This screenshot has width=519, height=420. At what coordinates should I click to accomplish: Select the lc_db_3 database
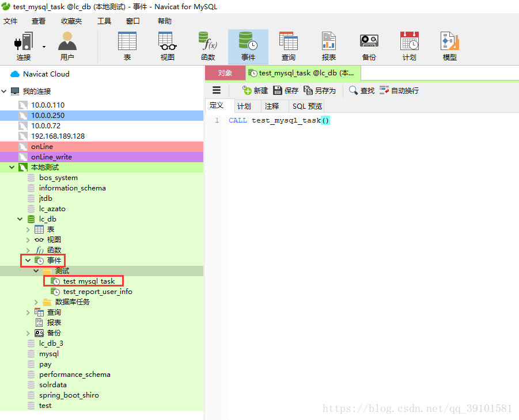point(51,343)
